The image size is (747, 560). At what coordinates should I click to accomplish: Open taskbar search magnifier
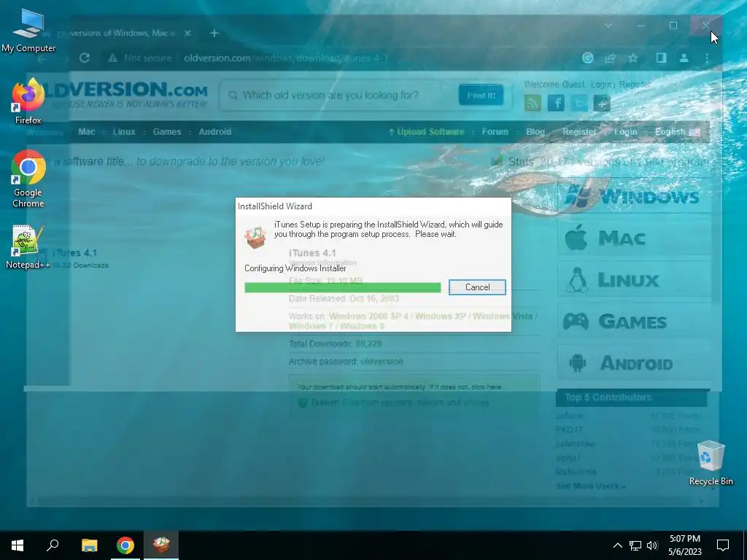click(53, 545)
